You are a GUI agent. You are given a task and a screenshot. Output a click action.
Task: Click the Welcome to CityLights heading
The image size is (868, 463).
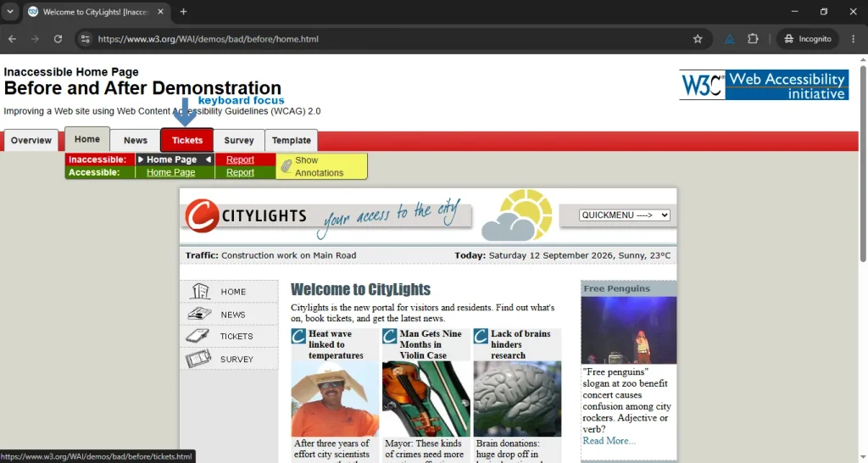360,289
